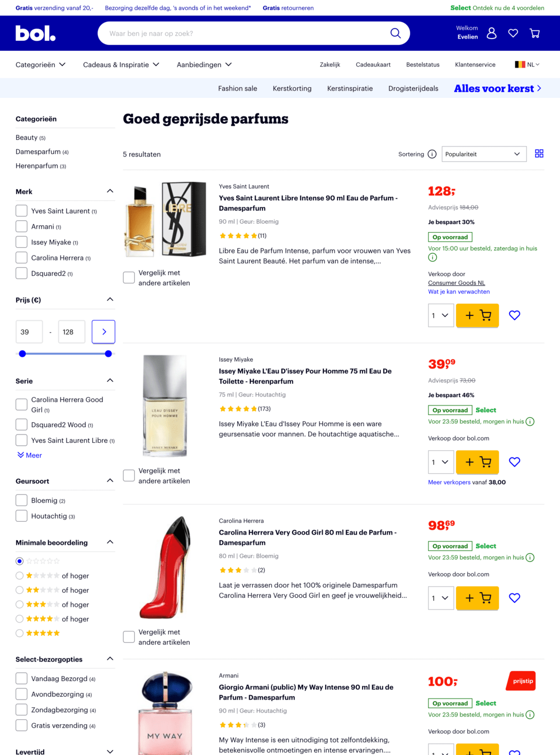
Task: Open the Consumer Goods NL seller link
Action: [x=457, y=283]
